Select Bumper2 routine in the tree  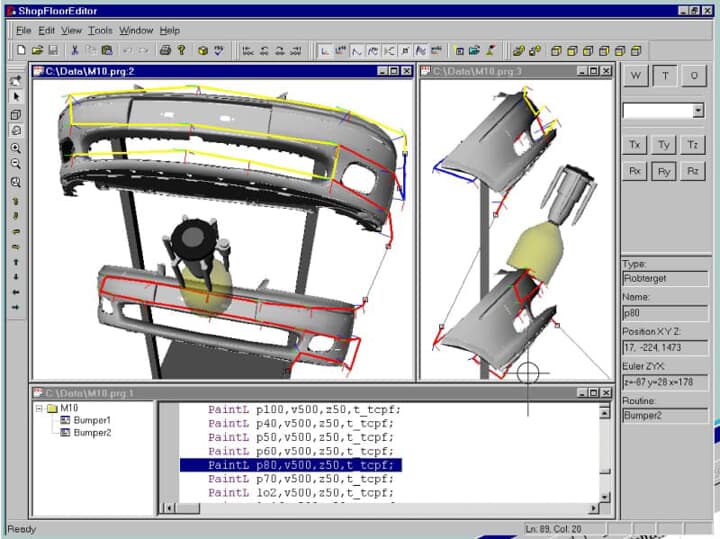point(91,433)
